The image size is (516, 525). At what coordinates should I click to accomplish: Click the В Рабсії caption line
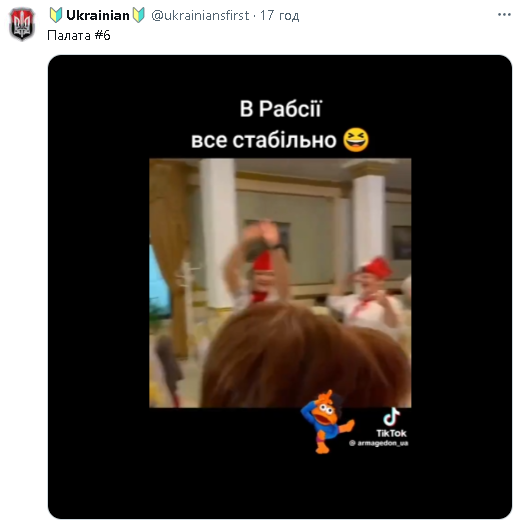(280, 109)
